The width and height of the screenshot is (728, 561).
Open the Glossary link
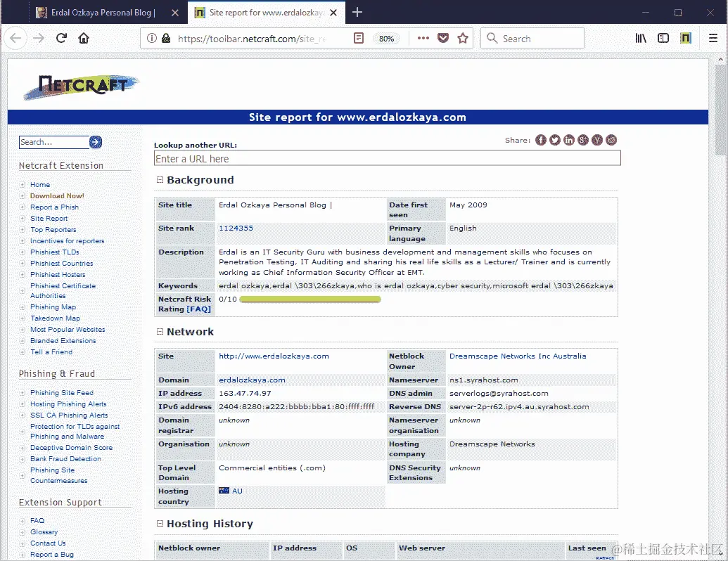[44, 531]
